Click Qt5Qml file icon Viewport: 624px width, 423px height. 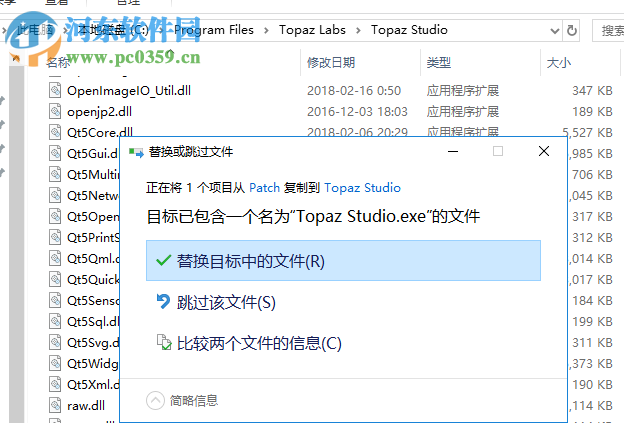click(x=55, y=258)
